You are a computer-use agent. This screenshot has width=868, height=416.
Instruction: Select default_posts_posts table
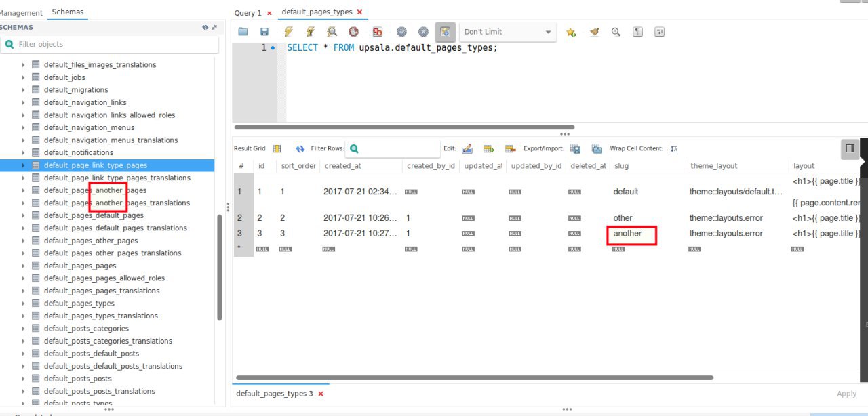(78, 379)
